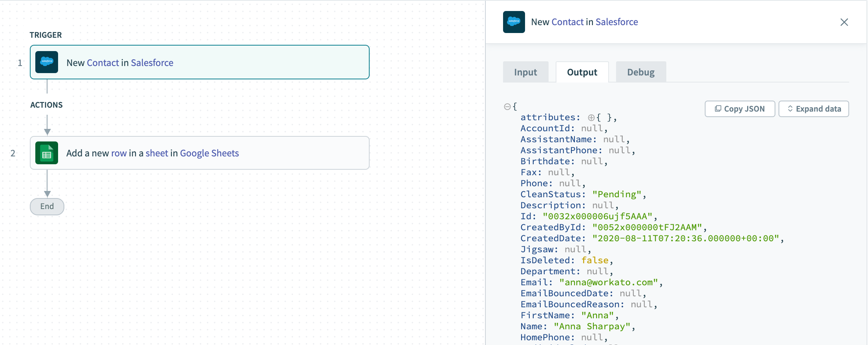Select the Output tab
Image resolution: width=868 pixels, height=345 pixels.
[x=582, y=72]
